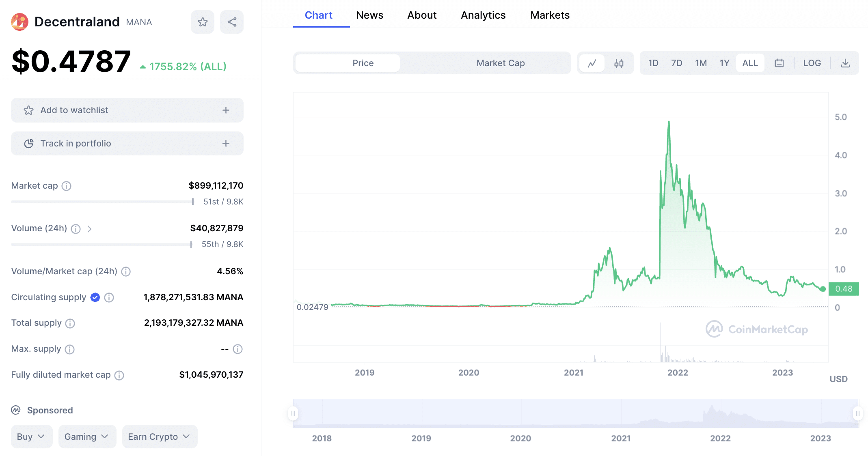Click info icon next to Max. supply dashes
The width and height of the screenshot is (868, 456).
(x=238, y=349)
